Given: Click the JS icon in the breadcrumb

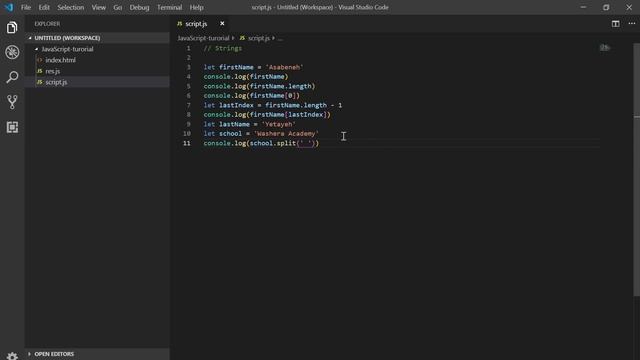Looking at the screenshot, I should coord(242,38).
